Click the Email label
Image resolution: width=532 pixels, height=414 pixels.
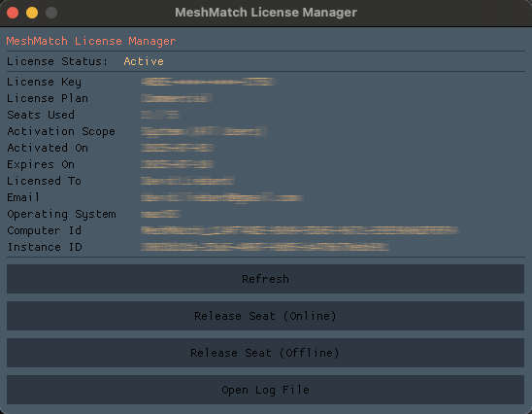point(23,197)
